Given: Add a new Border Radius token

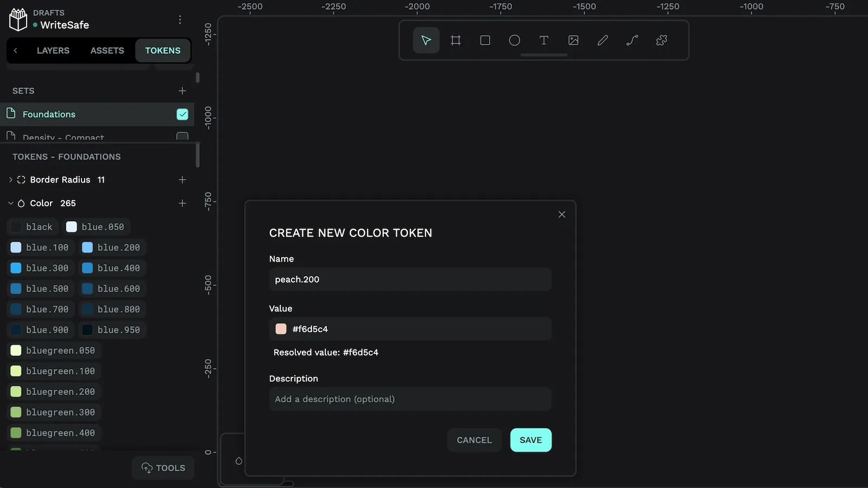Looking at the screenshot, I should tap(182, 180).
